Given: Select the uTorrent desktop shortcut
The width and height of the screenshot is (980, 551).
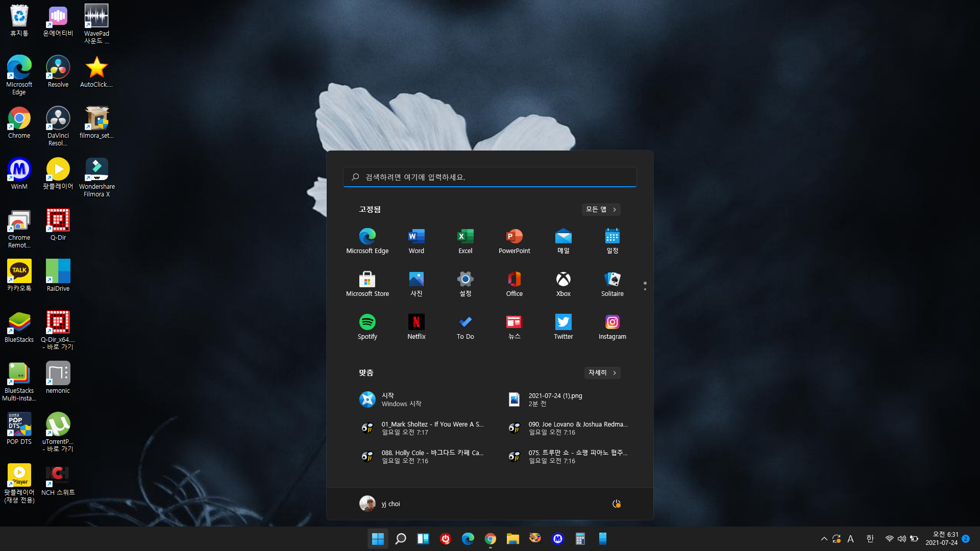Looking at the screenshot, I should pos(58,433).
